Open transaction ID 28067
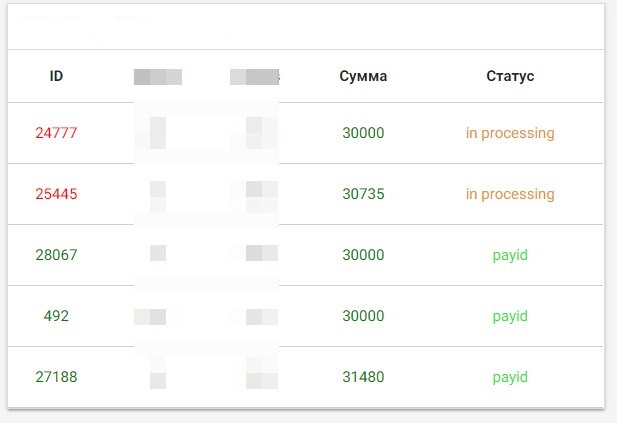 [56, 255]
